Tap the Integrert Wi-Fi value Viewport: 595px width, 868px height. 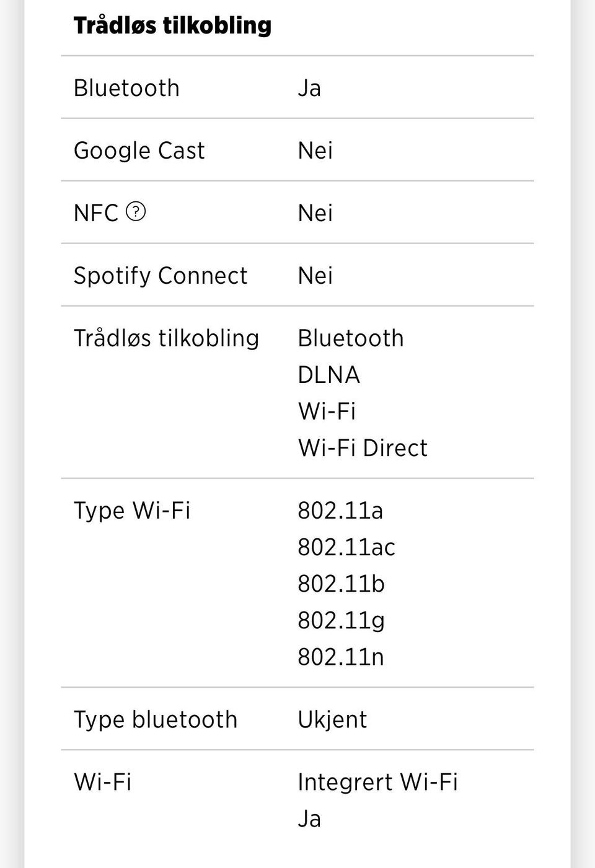click(x=378, y=782)
